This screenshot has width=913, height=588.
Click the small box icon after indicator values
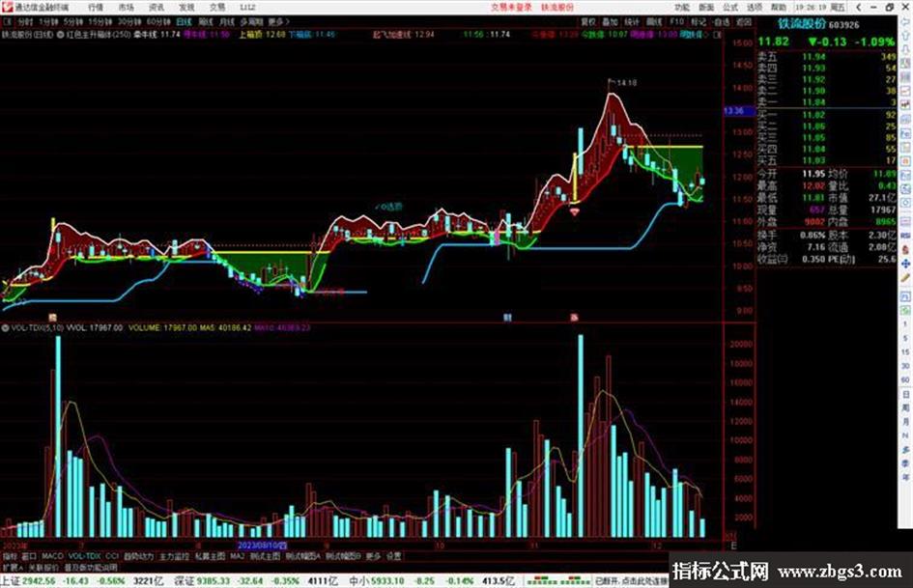[718, 35]
